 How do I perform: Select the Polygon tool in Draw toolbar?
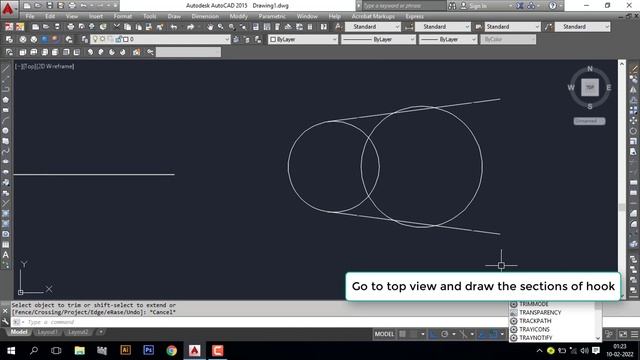(x=5, y=100)
